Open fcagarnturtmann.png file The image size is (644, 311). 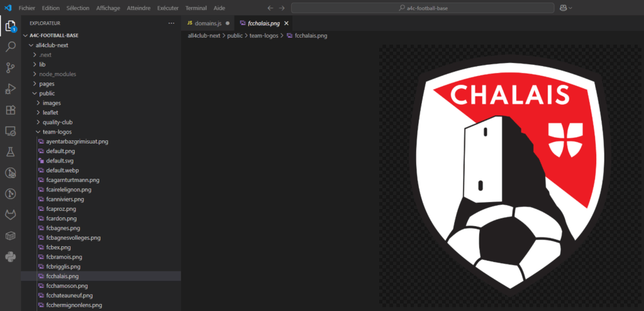point(73,180)
